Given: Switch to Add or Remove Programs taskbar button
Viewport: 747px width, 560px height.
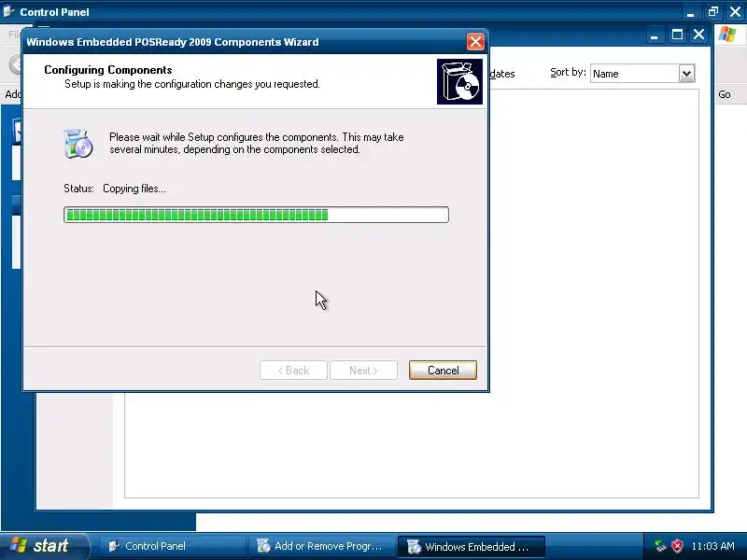Looking at the screenshot, I should tap(321, 546).
